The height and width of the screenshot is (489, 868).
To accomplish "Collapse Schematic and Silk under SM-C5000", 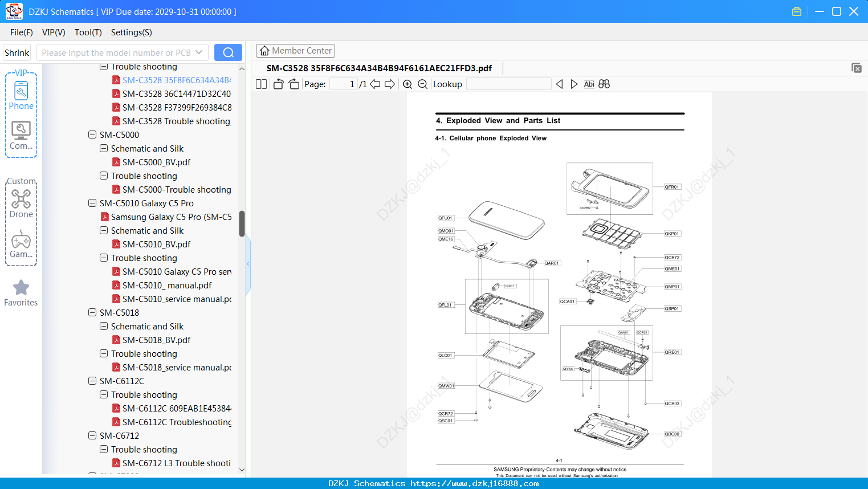I will coord(104,149).
